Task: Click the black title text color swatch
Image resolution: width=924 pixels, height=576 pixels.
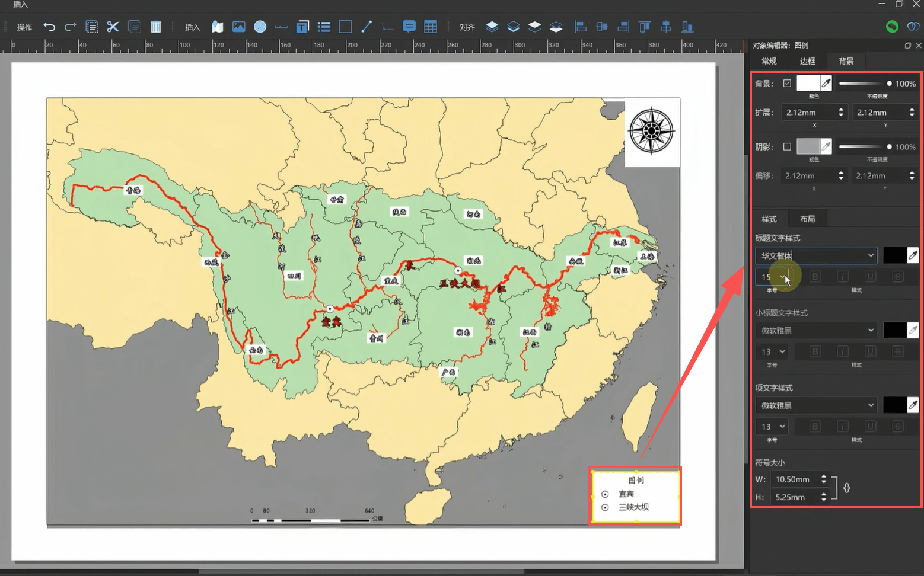Action: (894, 255)
